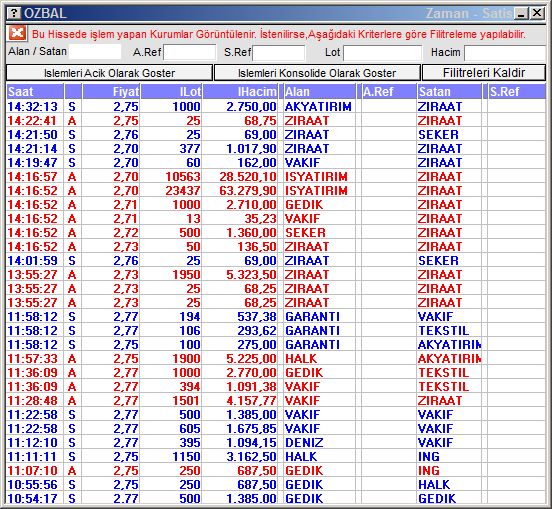The width and height of the screenshot is (552, 509).
Task: Focus the S.Ref filter field
Action: coord(278,52)
